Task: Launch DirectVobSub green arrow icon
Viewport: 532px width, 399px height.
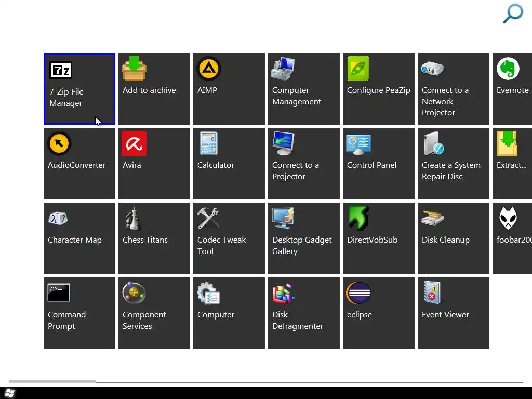Action: (358, 218)
